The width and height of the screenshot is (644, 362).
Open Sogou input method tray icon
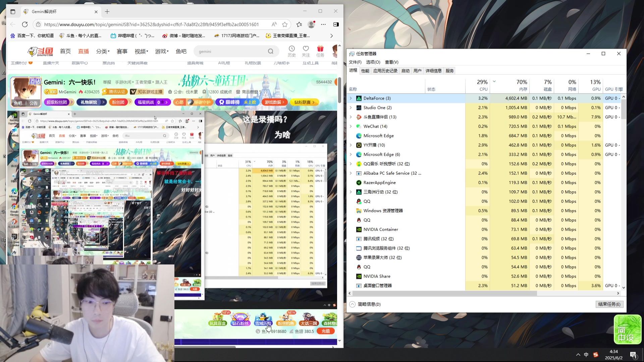coord(596,355)
